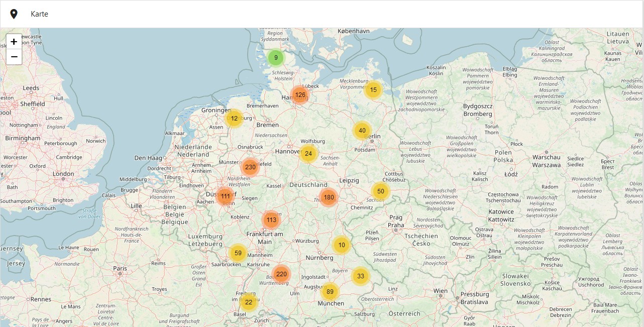Open the 111 cluster near Düsseldorf
The height and width of the screenshot is (327, 644).
226,196
